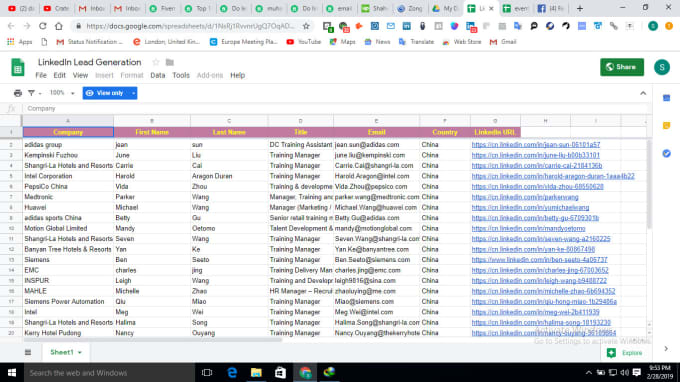The width and height of the screenshot is (680, 382).
Task: Expand the View only mode dropdown
Action: [x=133, y=93]
